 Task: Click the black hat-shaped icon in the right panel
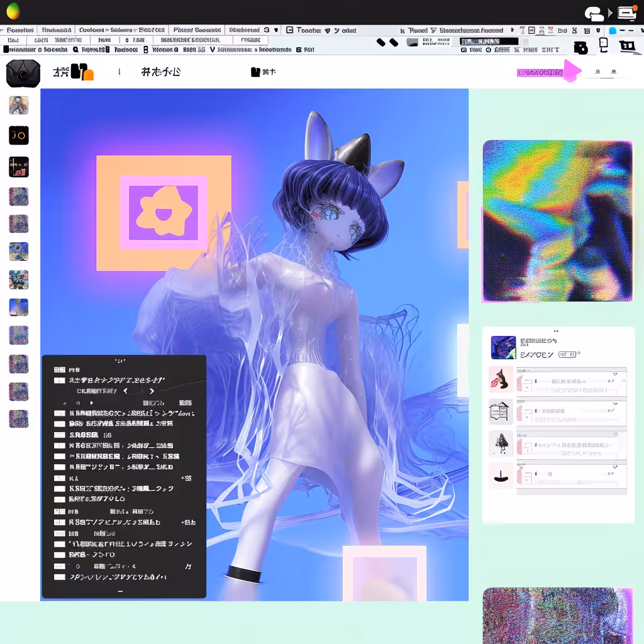point(501,476)
